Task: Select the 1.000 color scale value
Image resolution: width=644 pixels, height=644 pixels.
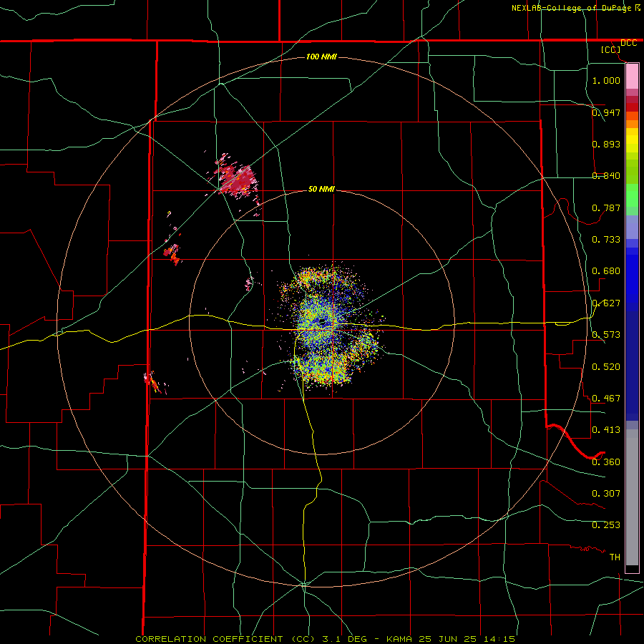Action: click(606, 80)
